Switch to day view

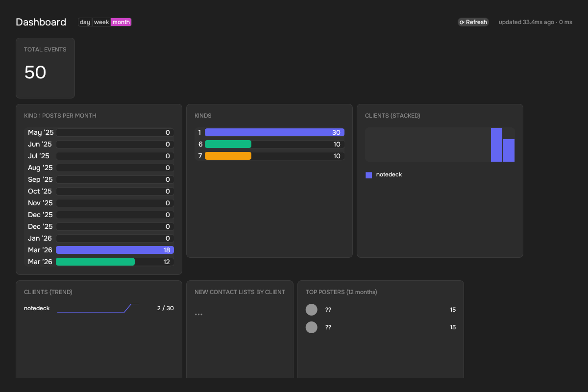85,22
